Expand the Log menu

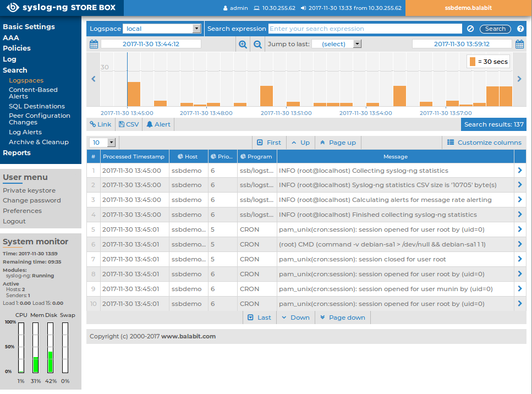(9, 59)
